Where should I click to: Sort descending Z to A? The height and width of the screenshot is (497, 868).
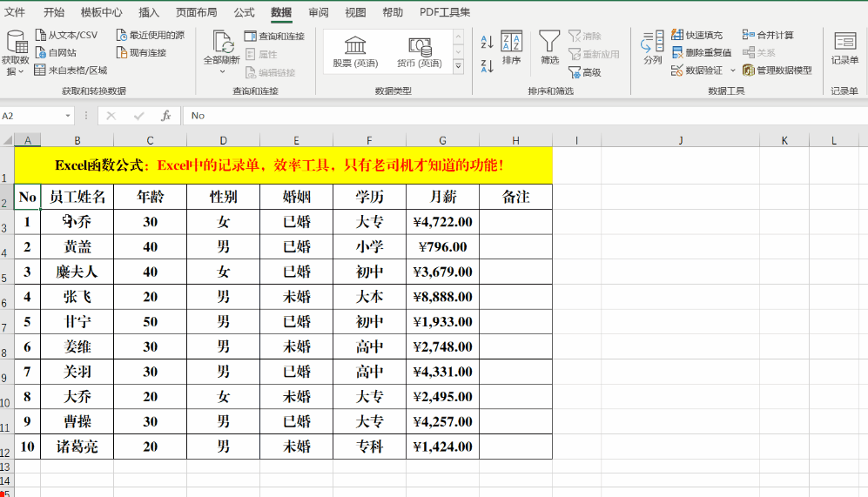click(488, 66)
